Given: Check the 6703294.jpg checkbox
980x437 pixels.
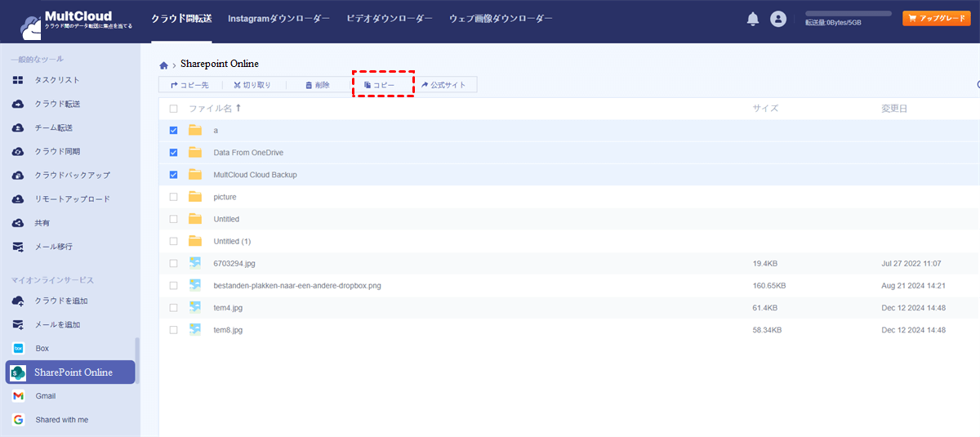Looking at the screenshot, I should [x=173, y=263].
